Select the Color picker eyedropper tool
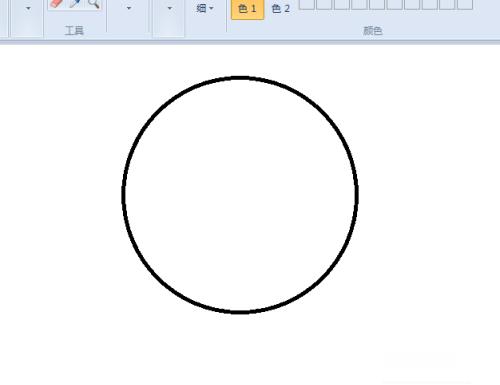Image resolution: width=500 pixels, height=385 pixels. pyautogui.click(x=75, y=4)
